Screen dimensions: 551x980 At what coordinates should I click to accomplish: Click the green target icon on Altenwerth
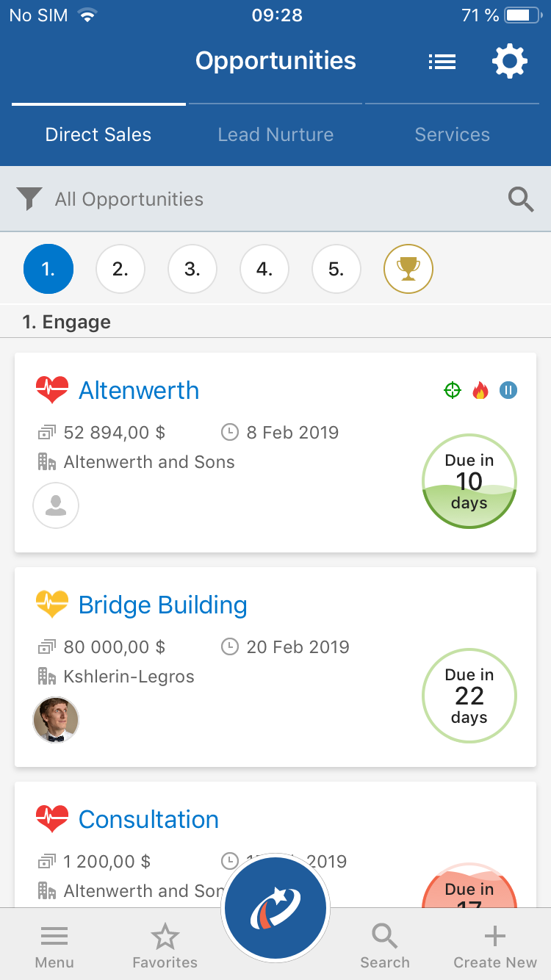point(453,390)
